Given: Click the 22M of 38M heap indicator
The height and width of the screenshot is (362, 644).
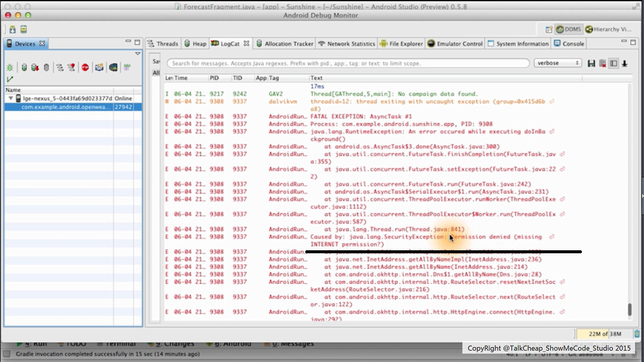Looking at the screenshot, I should click(605, 334).
